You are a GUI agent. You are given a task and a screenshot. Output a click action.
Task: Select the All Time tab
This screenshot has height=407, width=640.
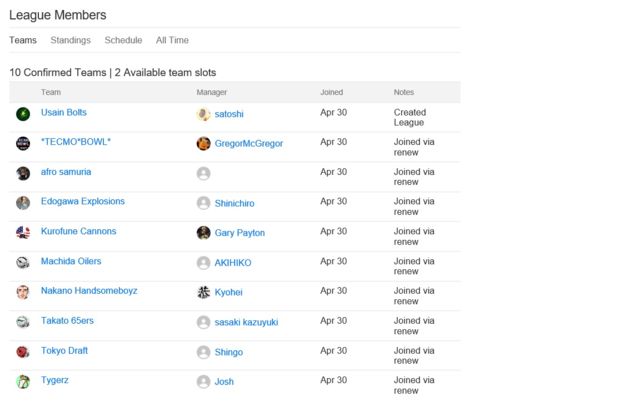pos(172,40)
